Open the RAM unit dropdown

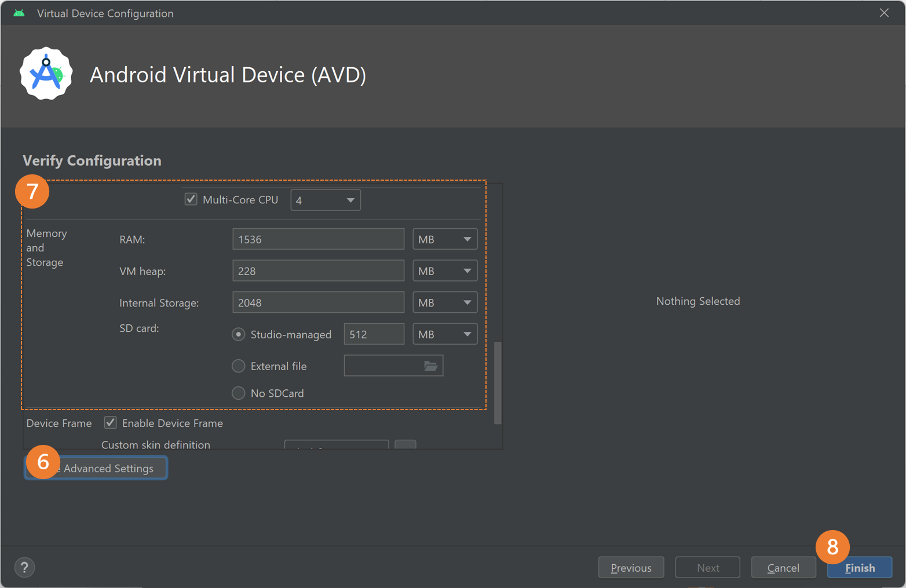[x=445, y=239]
